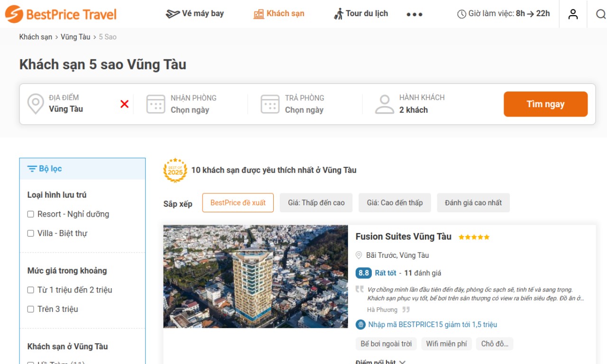The height and width of the screenshot is (364, 607).
Task: Open the Trả phòng date picker
Action: (x=307, y=104)
